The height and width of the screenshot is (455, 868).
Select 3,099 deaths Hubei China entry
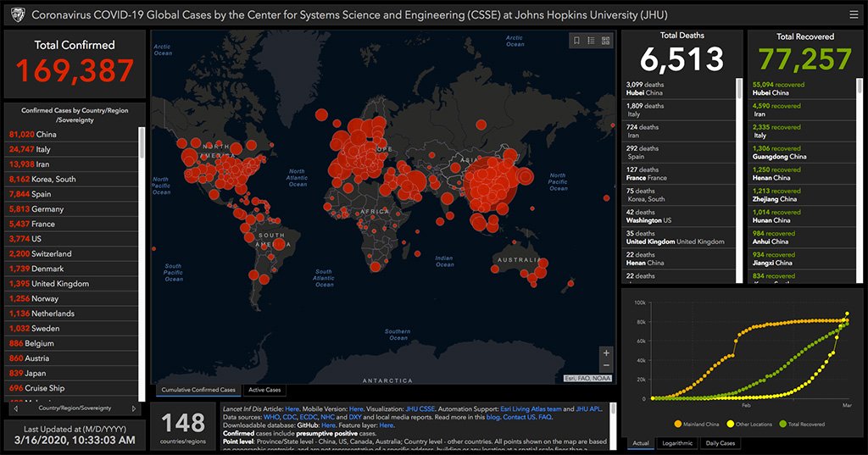(679, 89)
